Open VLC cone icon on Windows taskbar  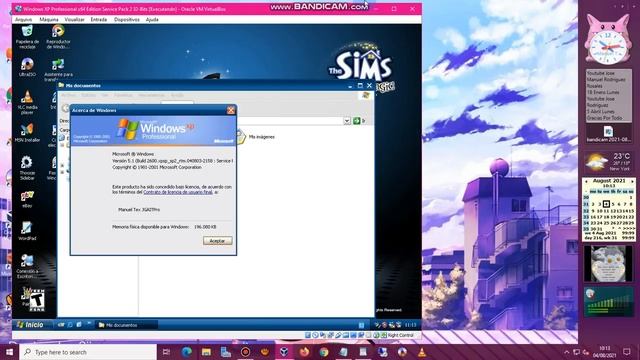pyautogui.click(x=422, y=352)
